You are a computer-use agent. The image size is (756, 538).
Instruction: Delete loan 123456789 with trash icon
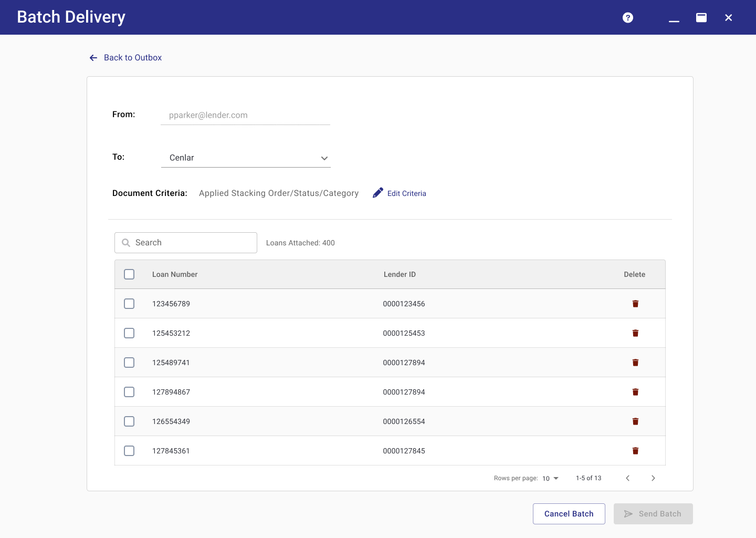(x=635, y=304)
